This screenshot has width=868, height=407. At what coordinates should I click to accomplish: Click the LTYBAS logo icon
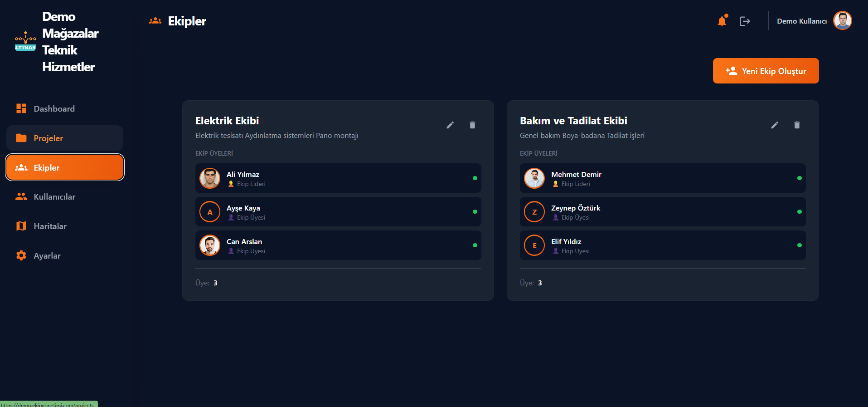click(x=25, y=41)
